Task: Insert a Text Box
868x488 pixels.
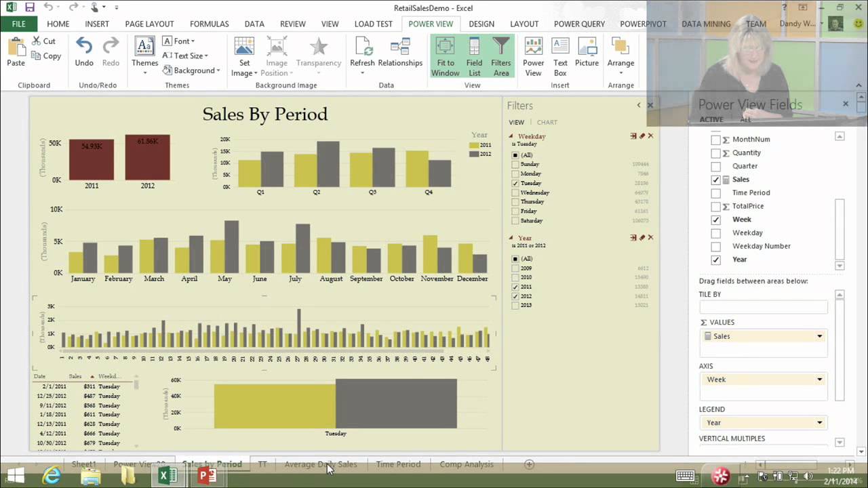Action: coord(560,56)
